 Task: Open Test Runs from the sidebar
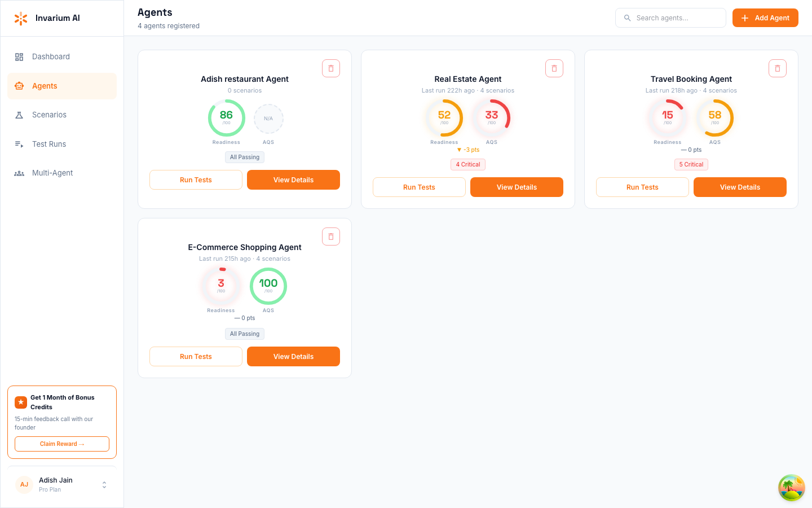[x=49, y=144]
